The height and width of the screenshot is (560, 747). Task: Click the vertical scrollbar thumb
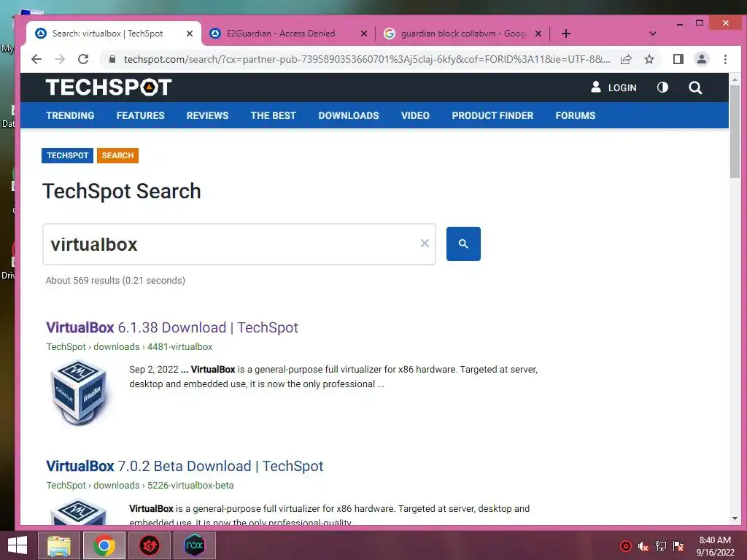(735, 132)
